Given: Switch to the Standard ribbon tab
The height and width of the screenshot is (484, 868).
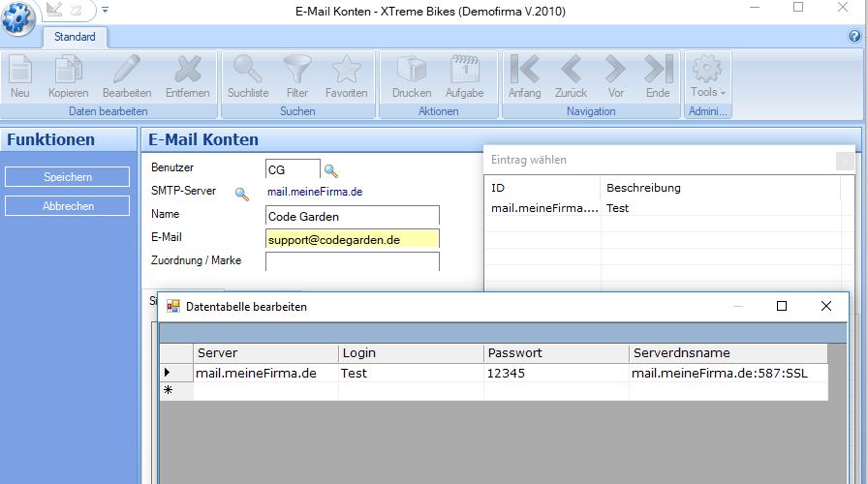Looking at the screenshot, I should (x=75, y=37).
